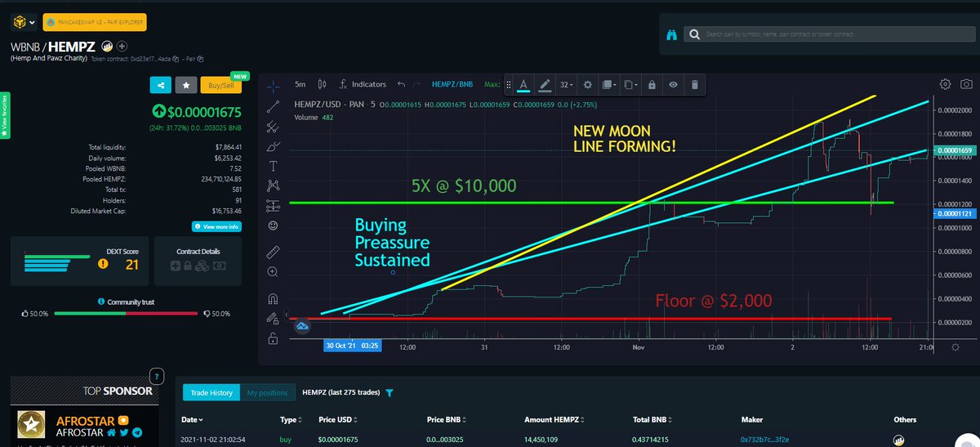Open drawing settings gear in floating toolbar
The height and width of the screenshot is (447, 980).
tap(587, 85)
